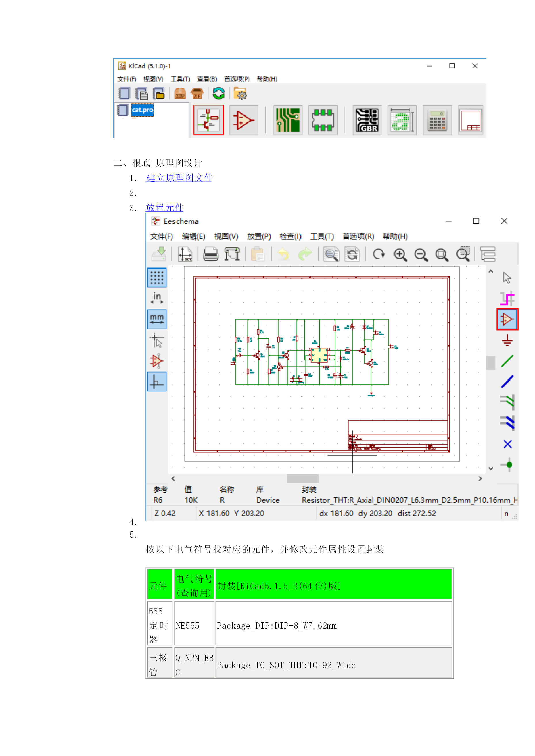This screenshot has width=535, height=756.
Task: Toggle the cursor shape option
Action: [x=157, y=340]
